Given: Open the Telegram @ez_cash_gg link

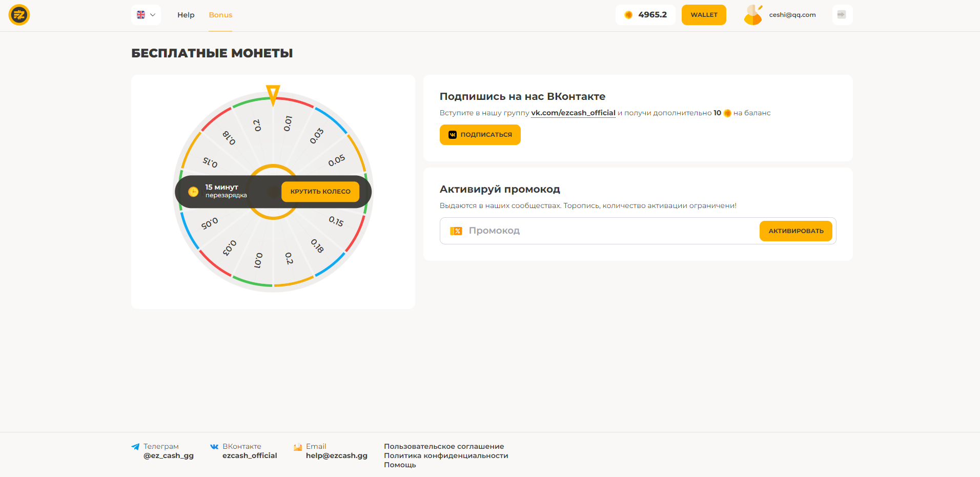Looking at the screenshot, I should [x=168, y=455].
